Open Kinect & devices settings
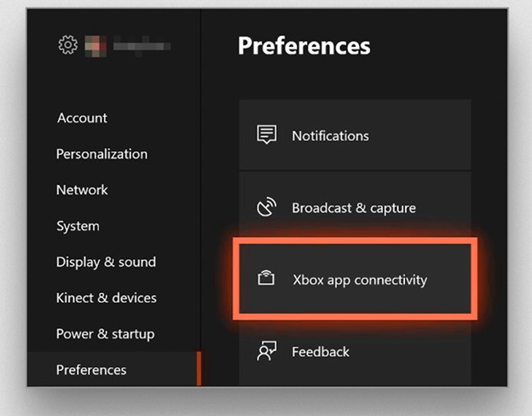 tap(107, 298)
